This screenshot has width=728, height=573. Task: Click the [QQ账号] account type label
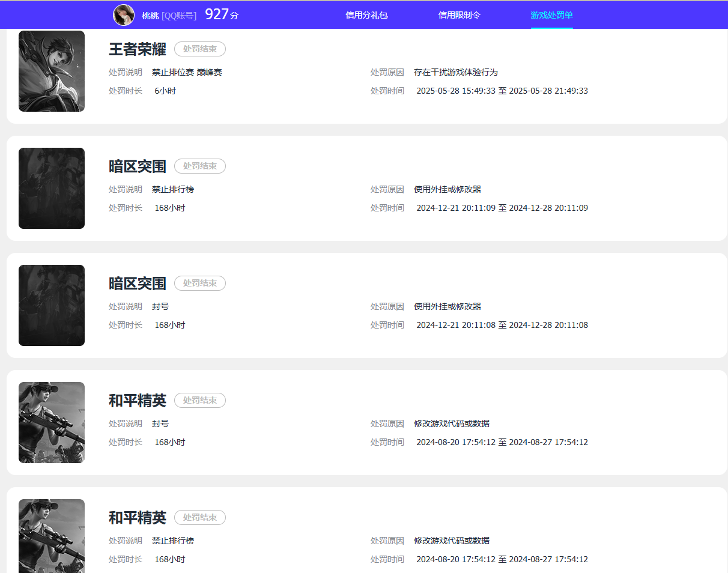pos(179,16)
